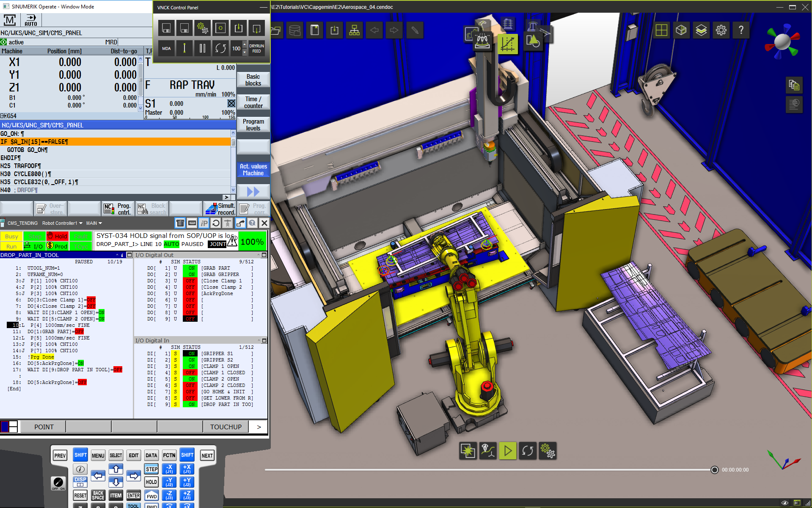This screenshot has height=508, width=812.
Task: Select the POINT softkey
Action: point(44,427)
